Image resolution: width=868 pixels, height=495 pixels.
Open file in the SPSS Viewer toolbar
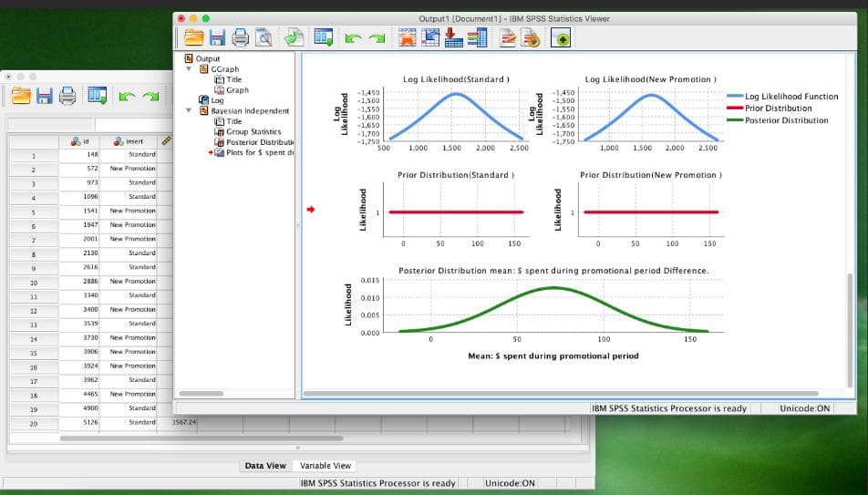[x=194, y=37]
